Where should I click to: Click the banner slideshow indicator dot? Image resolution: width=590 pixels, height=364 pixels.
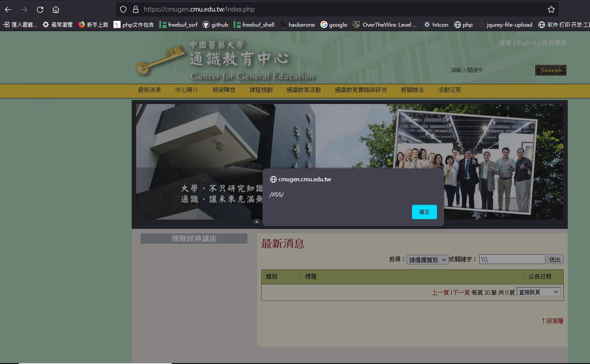click(x=257, y=221)
